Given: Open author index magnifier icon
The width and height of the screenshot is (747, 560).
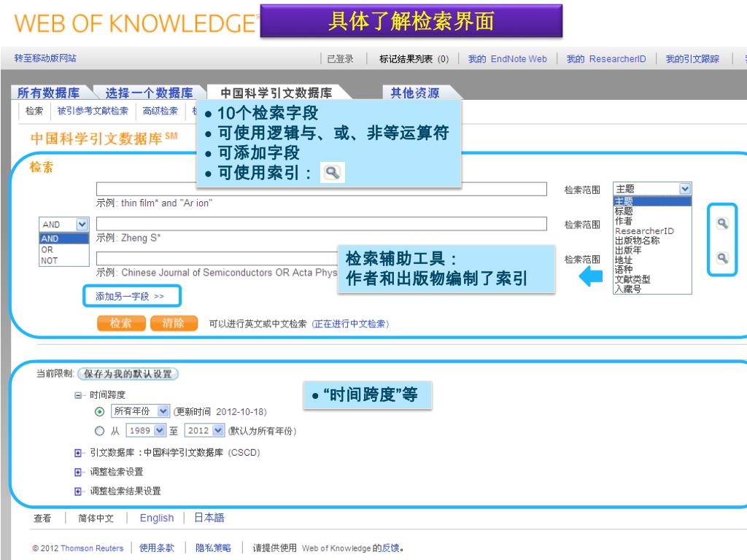Looking at the screenshot, I should (722, 223).
